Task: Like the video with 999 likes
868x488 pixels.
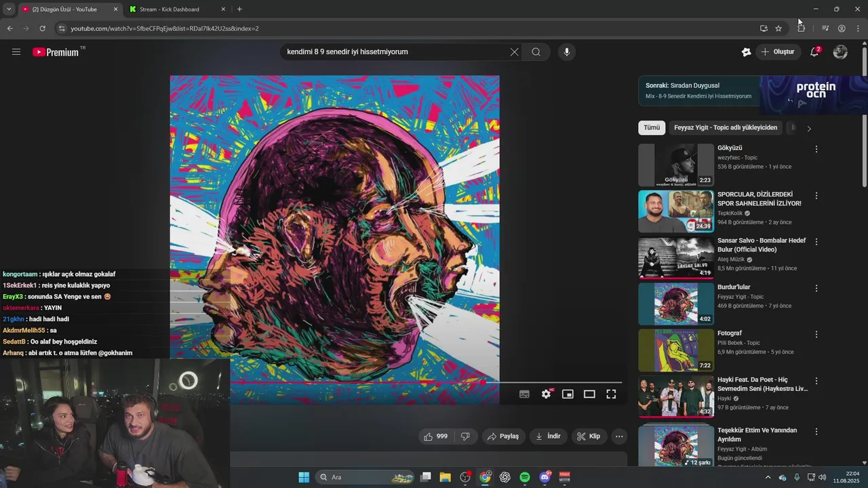Action: pos(435,436)
